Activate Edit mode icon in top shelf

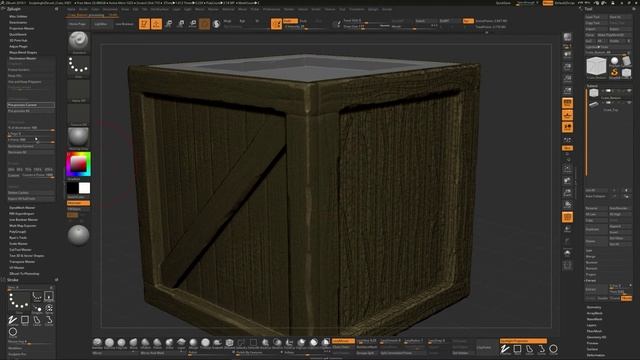(x=144, y=24)
